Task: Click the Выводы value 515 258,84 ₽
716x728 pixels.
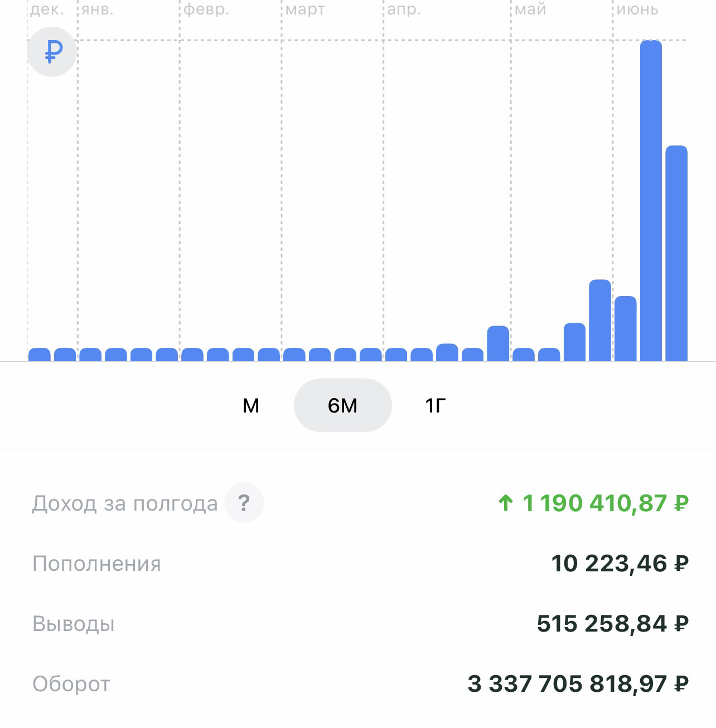Action: (x=613, y=624)
